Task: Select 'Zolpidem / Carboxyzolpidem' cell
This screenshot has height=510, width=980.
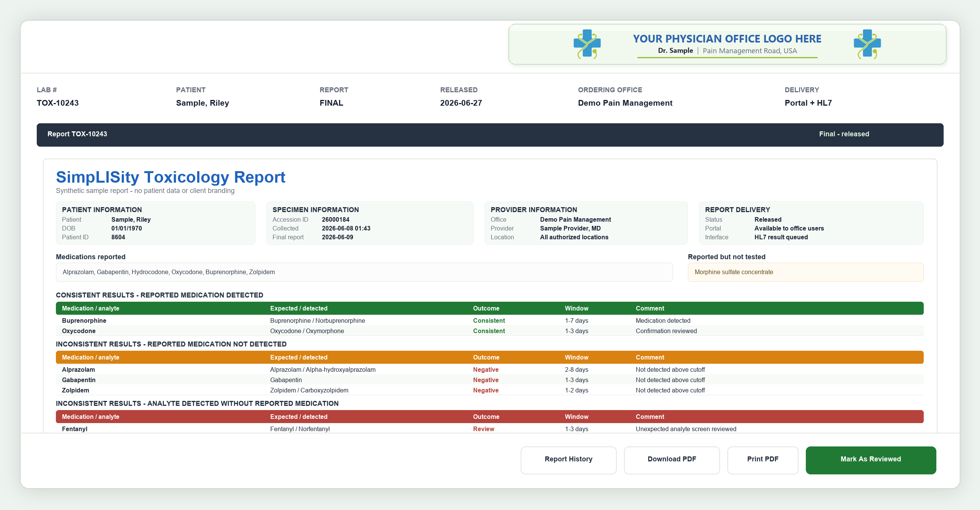Action: [x=309, y=390]
